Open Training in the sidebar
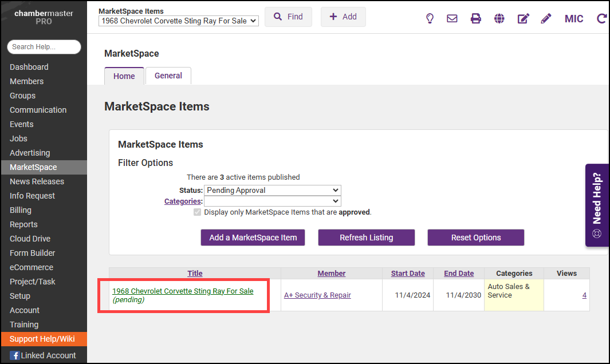The height and width of the screenshot is (364, 610). coord(24,325)
